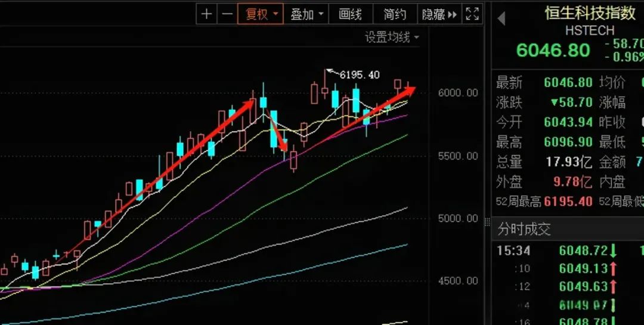644x325 pixels.
Task: Click the 6195.40 high-price marker on chart
Action: pyautogui.click(x=359, y=75)
